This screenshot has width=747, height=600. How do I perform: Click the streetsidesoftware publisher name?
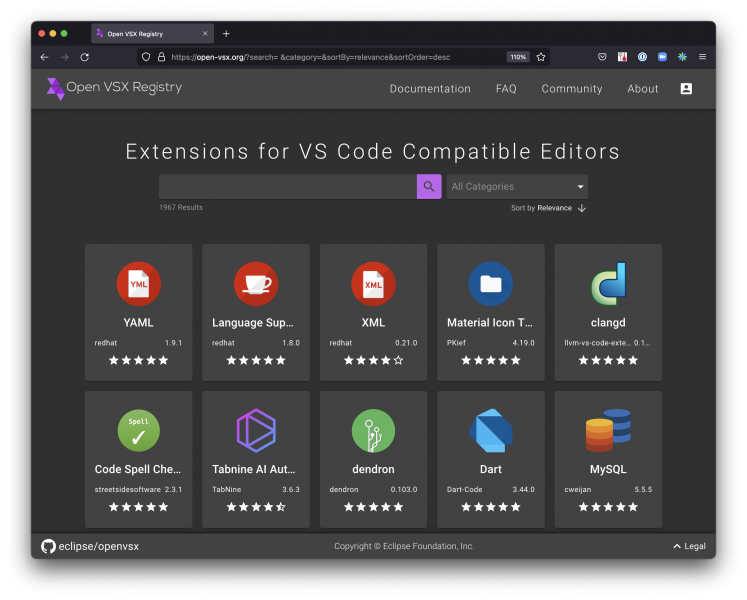tap(128, 489)
